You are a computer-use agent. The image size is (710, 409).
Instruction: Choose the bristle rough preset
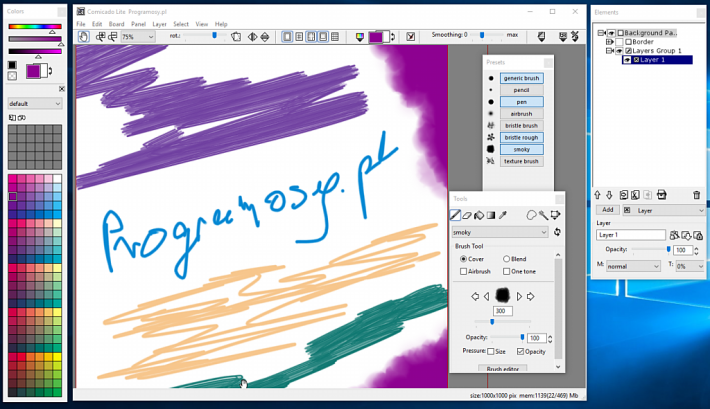point(522,137)
